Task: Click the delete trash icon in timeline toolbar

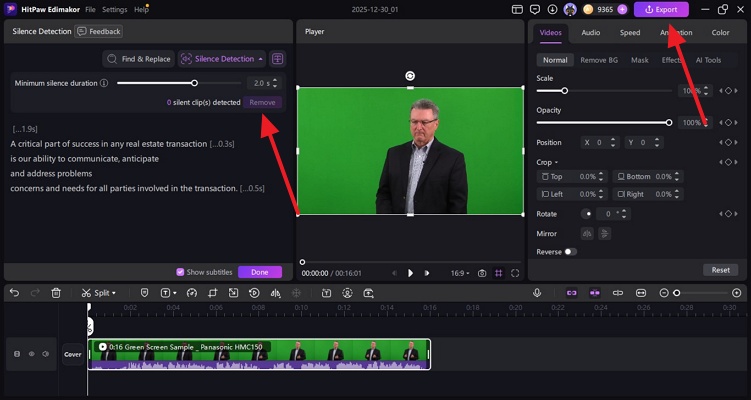Action: [x=56, y=293]
